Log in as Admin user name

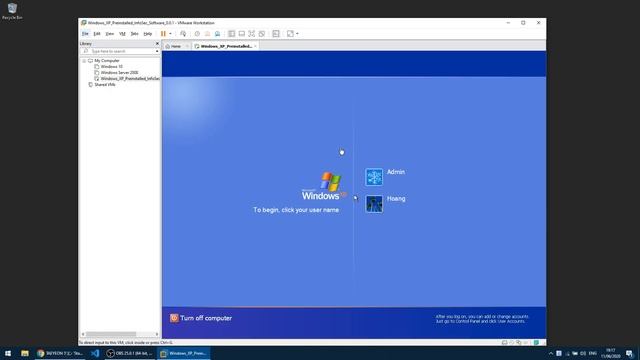point(396,172)
